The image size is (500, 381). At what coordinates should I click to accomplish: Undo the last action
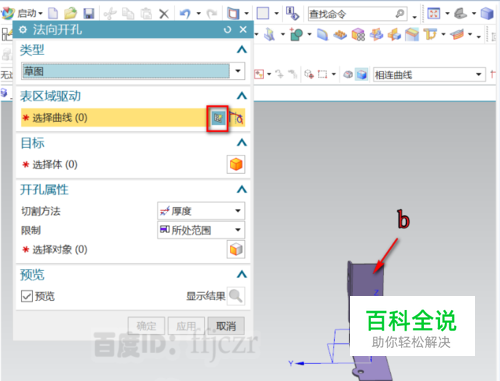coord(185,14)
